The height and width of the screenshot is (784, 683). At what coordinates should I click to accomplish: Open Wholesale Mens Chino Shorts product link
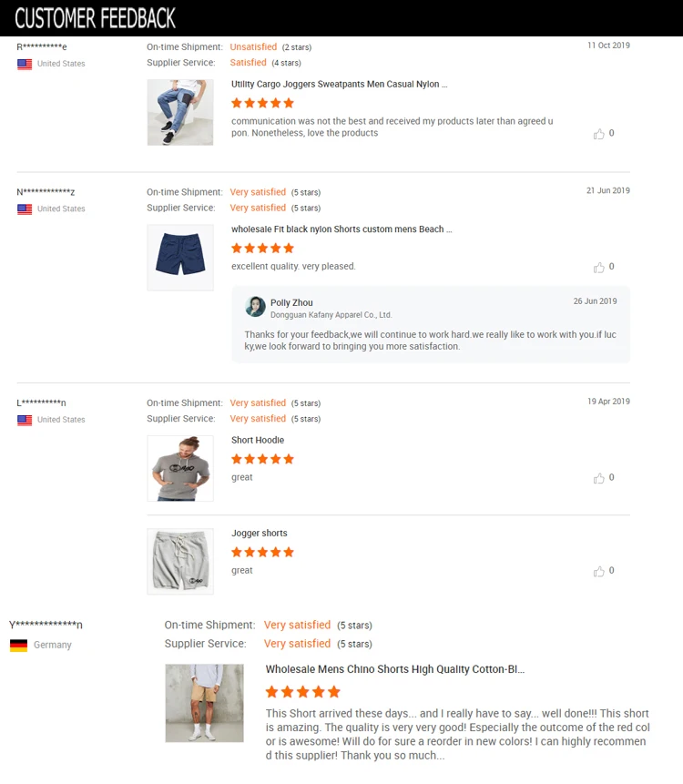click(x=394, y=669)
